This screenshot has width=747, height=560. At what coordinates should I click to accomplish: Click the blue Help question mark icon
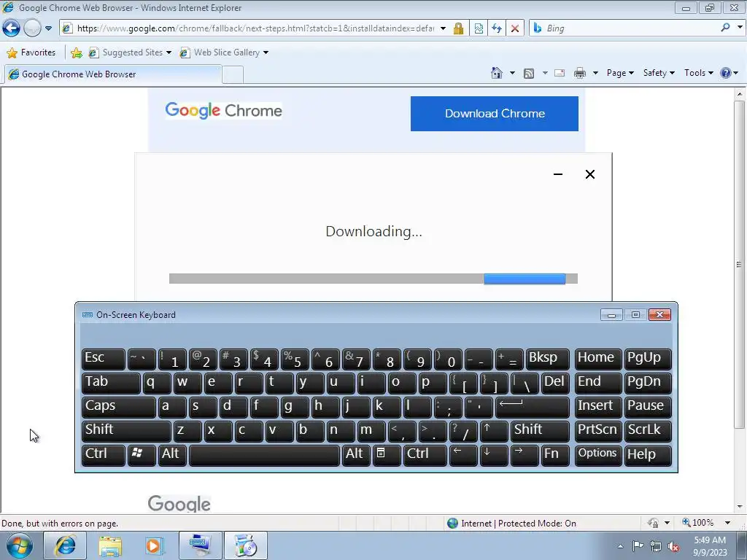tap(726, 73)
